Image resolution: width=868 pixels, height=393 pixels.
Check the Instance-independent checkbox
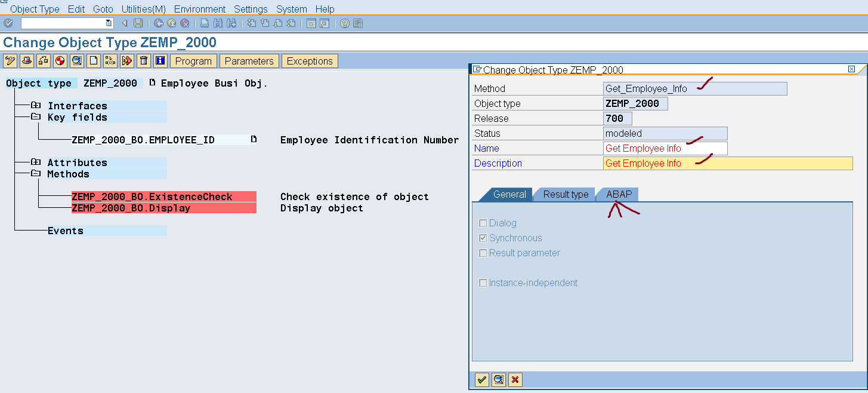pos(483,283)
